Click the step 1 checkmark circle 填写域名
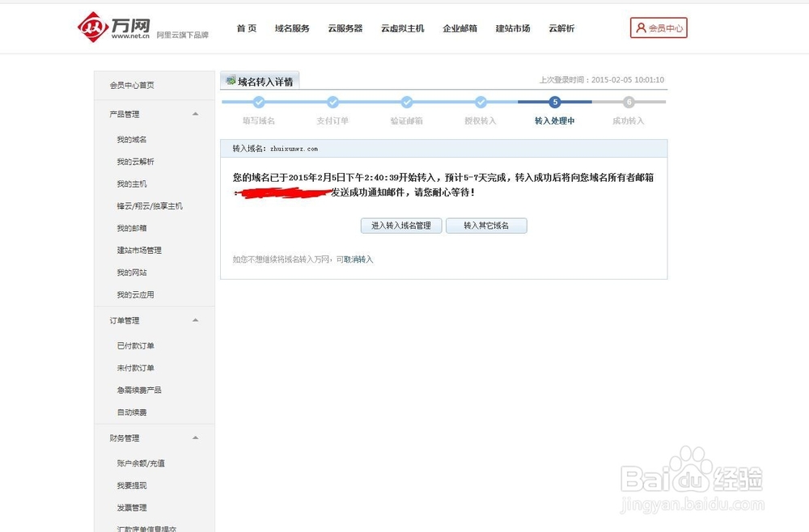The image size is (809, 532). click(259, 102)
